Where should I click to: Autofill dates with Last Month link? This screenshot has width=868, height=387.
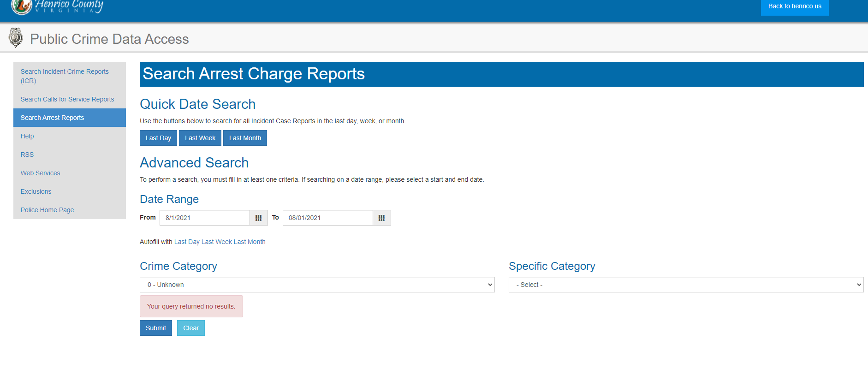pos(250,242)
